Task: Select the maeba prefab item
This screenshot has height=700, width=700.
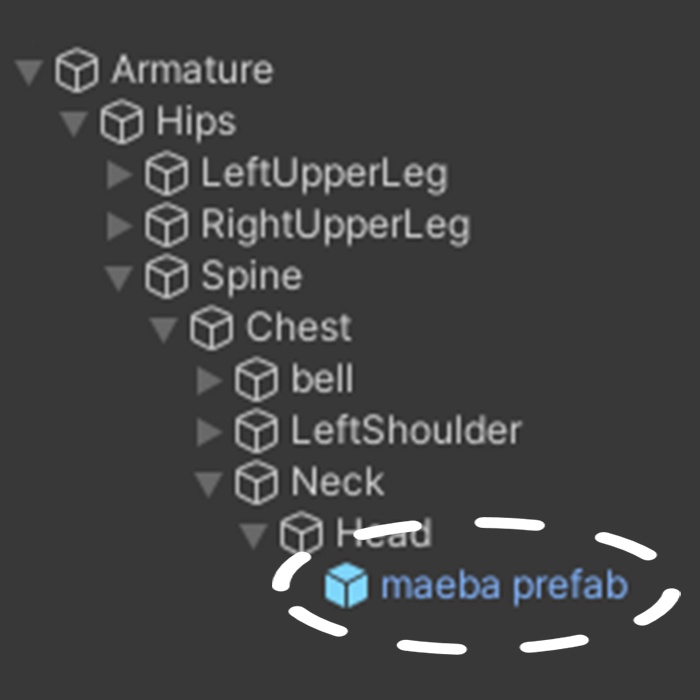Action: click(x=503, y=586)
